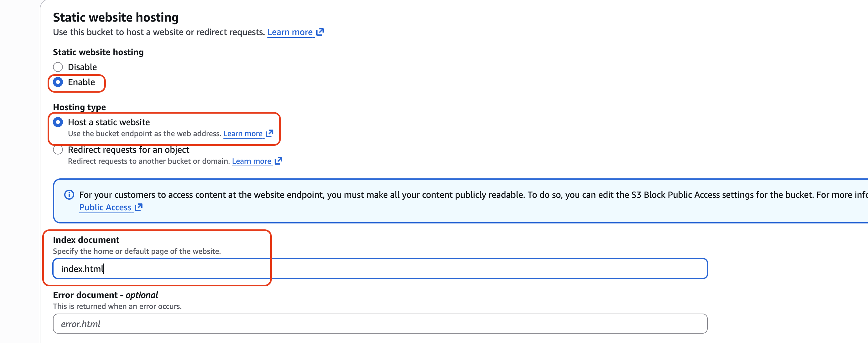Select the Disable radio button

[58, 67]
